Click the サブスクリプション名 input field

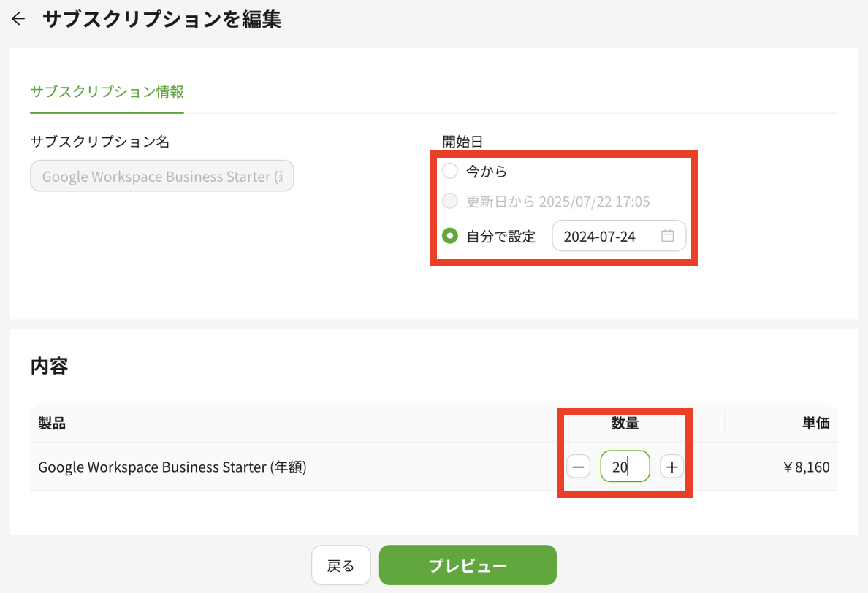162,177
